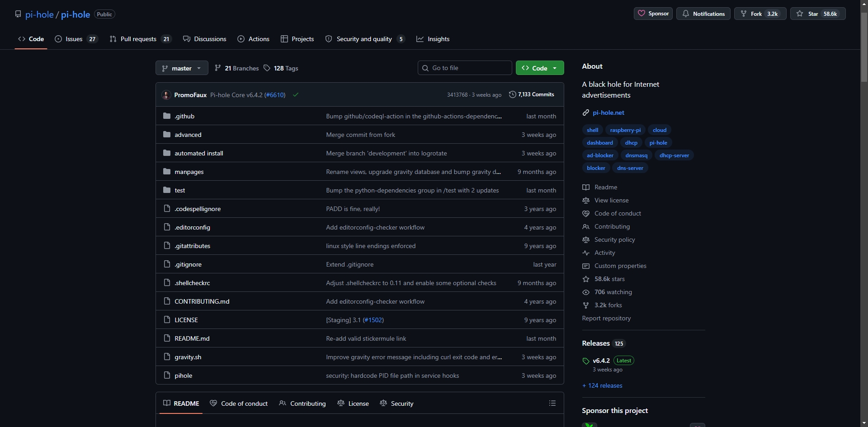View the + 124 releases link

click(x=602, y=385)
